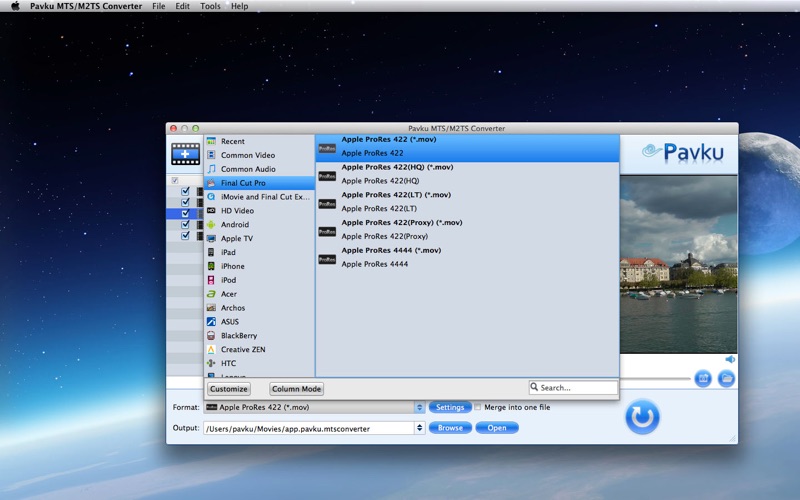The height and width of the screenshot is (500, 800).
Task: Click the Customize button
Action: [x=229, y=389]
